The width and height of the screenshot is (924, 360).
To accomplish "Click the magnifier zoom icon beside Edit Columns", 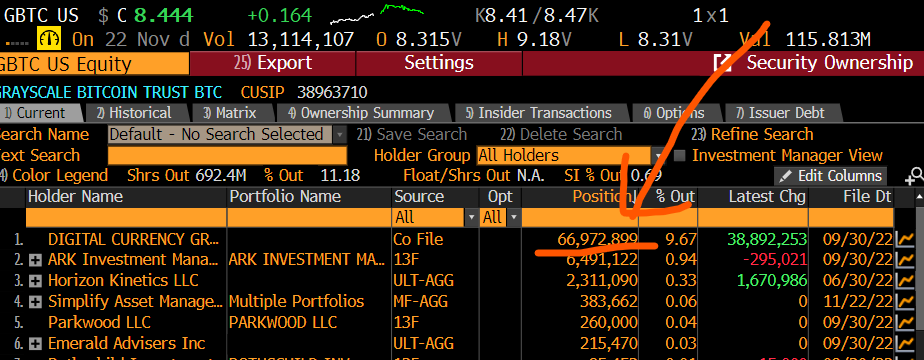I will (x=915, y=176).
